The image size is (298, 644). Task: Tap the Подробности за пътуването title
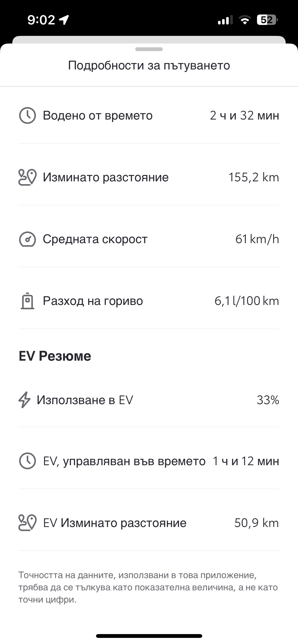tap(149, 65)
